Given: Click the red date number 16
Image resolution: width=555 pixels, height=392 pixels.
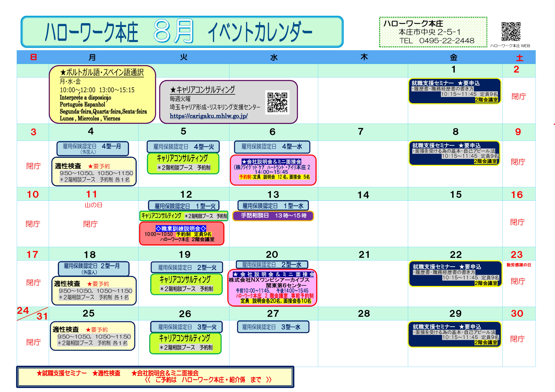Looking at the screenshot, I should pos(517,195).
